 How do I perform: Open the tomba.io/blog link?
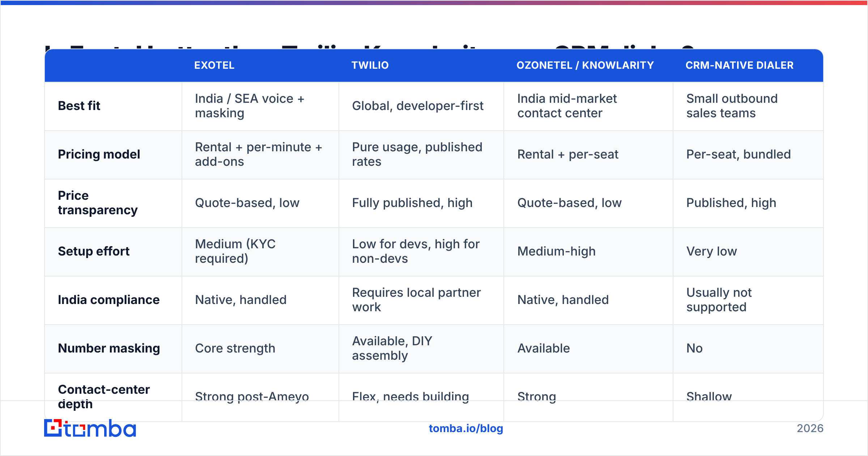click(466, 428)
